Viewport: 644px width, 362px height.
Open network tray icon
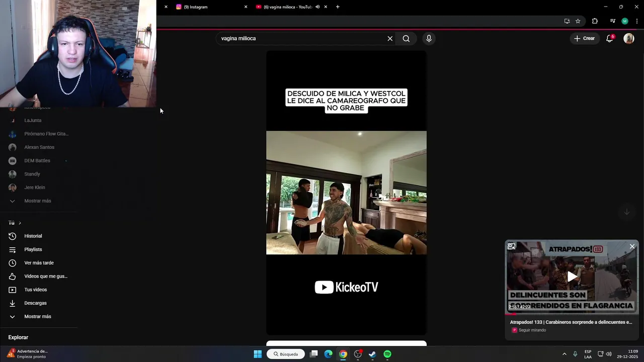[x=600, y=354]
